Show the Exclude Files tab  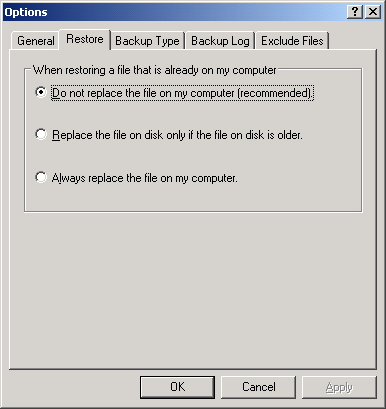292,41
